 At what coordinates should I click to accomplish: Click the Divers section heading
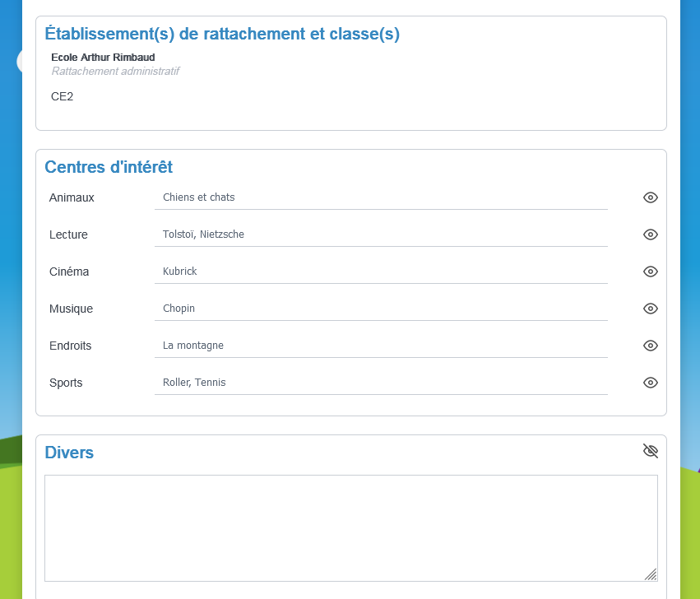pyautogui.click(x=69, y=453)
